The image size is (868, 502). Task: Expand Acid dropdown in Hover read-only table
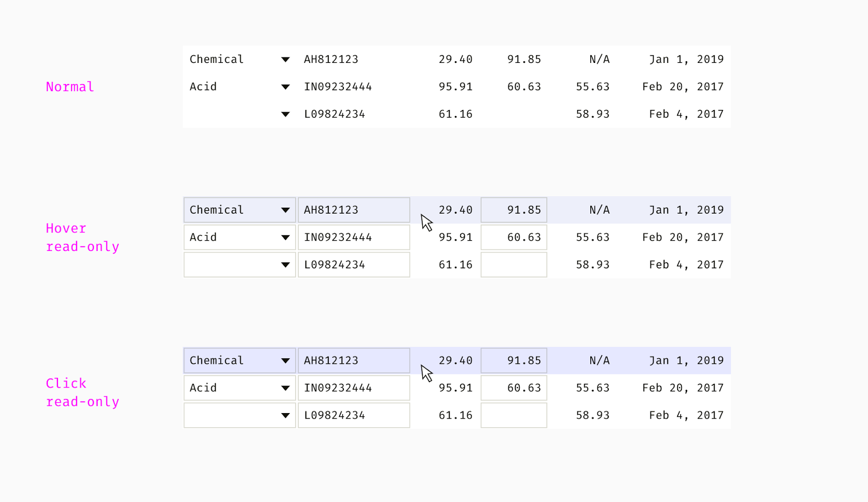[x=285, y=237]
